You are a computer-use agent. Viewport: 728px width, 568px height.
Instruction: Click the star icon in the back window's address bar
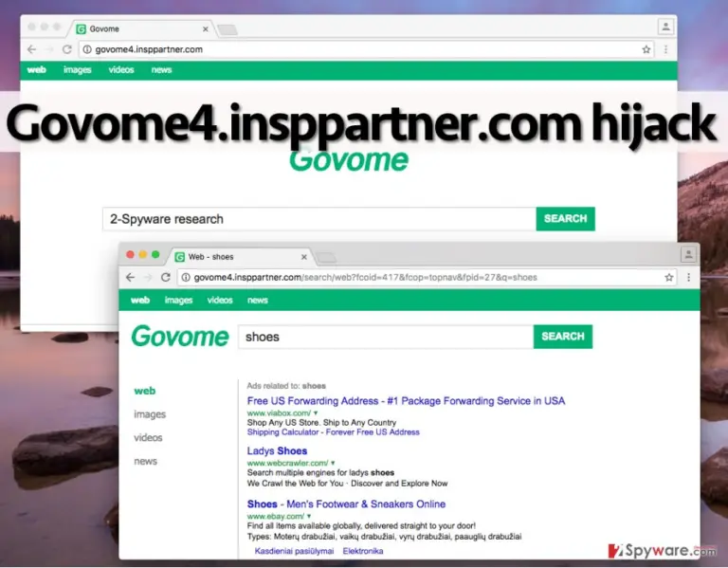pyautogui.click(x=646, y=49)
